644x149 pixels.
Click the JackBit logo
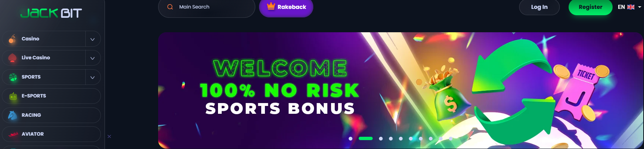51,13
